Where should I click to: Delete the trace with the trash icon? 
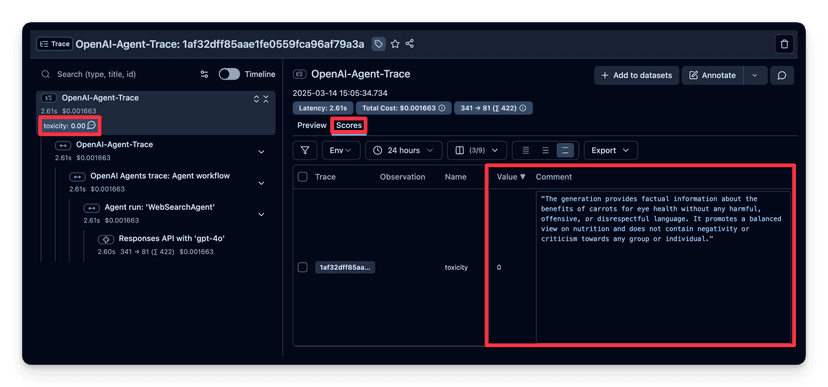click(x=784, y=44)
